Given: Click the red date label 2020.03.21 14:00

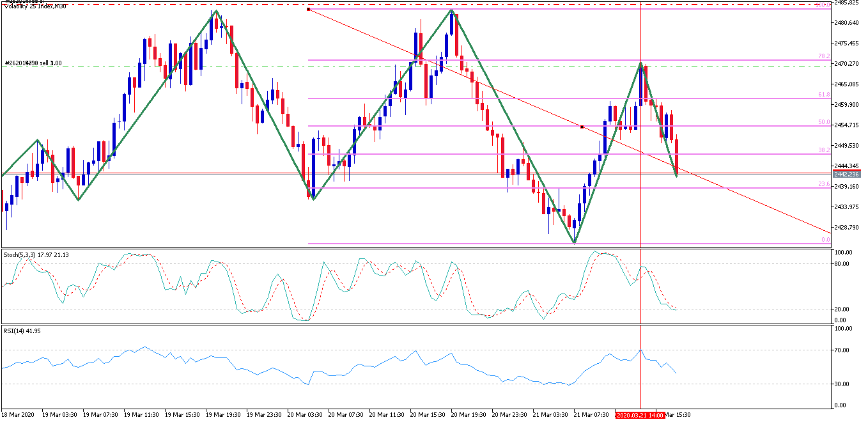Looking at the screenshot, I should [x=640, y=415].
